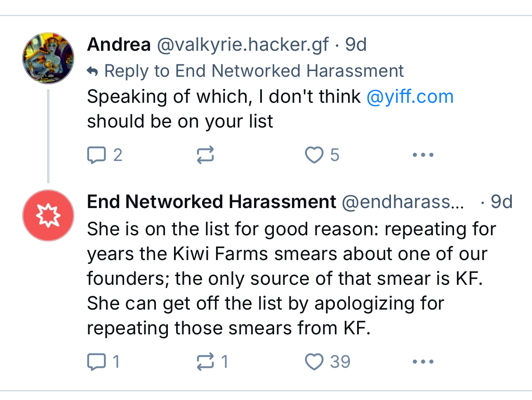Click the End Networked Harassment display name
The height and width of the screenshot is (400, 532).
tap(211, 202)
